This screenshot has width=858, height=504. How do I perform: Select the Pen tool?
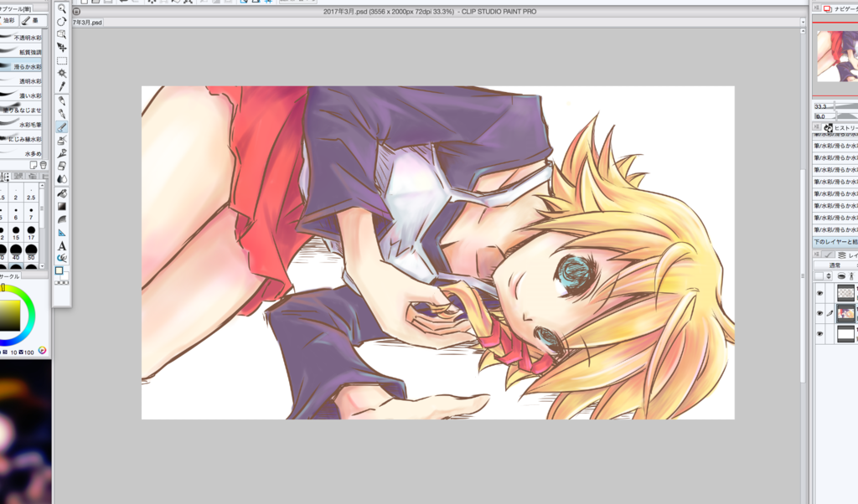[x=62, y=101]
